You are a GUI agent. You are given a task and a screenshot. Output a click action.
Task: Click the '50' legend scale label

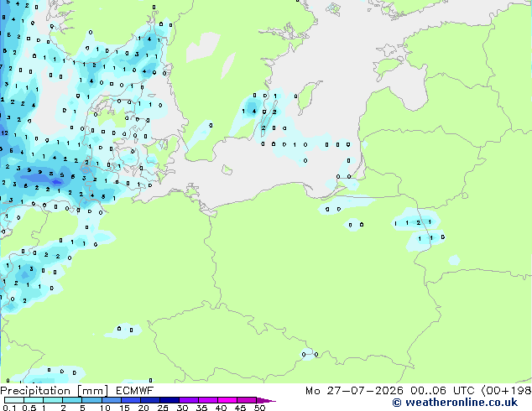tap(260, 408)
